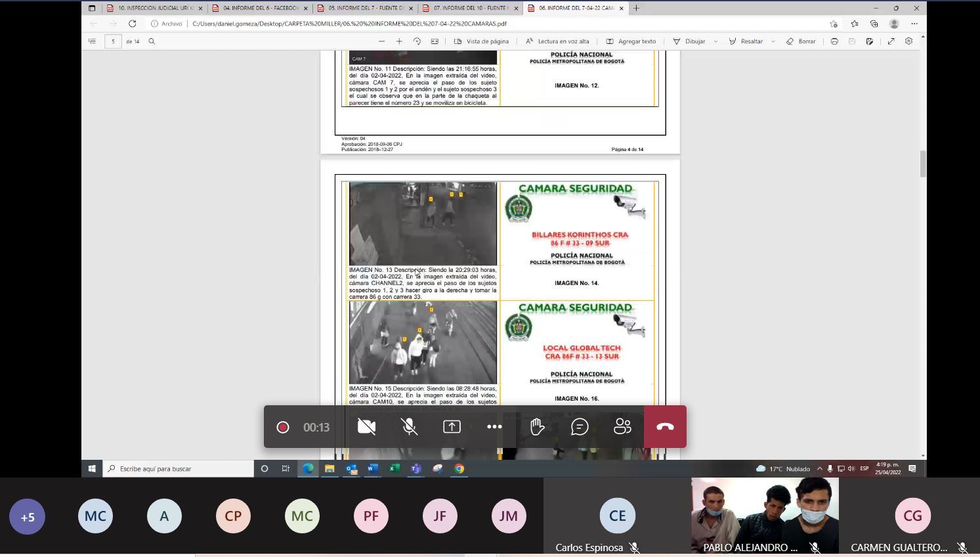This screenshot has height=557, width=980.
Task: Click the PDF search magnifier icon
Action: click(152, 41)
